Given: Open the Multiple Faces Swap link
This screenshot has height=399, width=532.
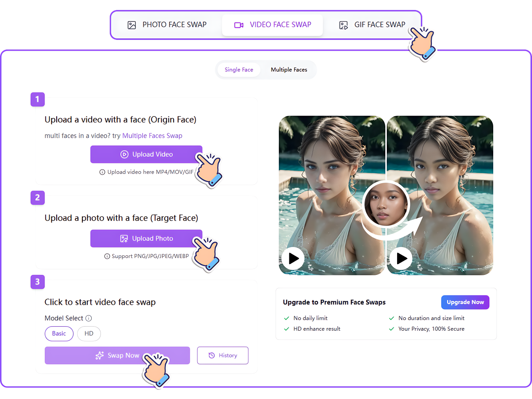Looking at the screenshot, I should (152, 136).
